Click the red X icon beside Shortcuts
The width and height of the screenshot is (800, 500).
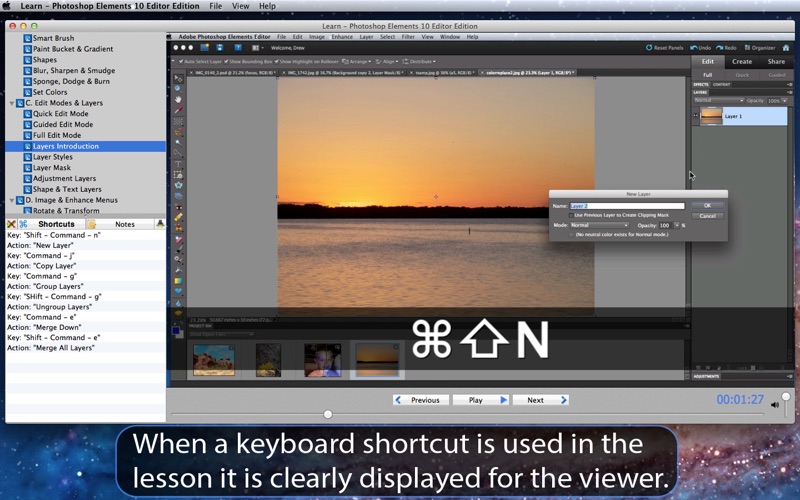[x=11, y=224]
